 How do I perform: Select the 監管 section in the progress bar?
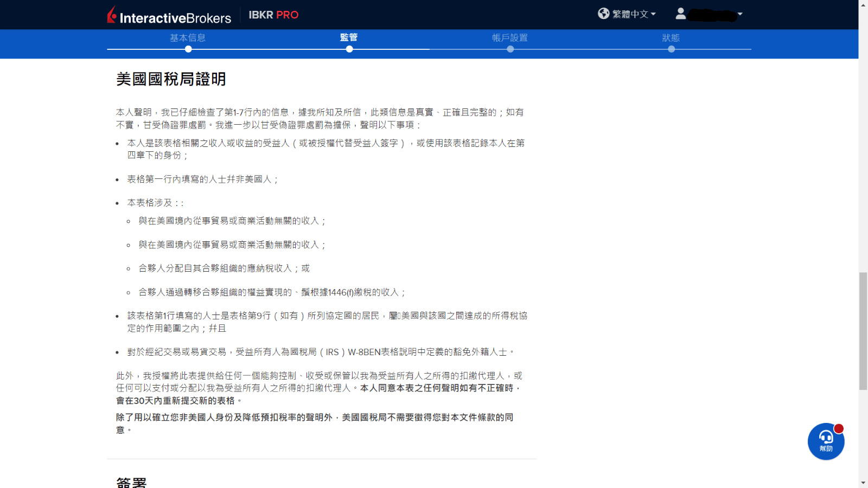point(349,37)
